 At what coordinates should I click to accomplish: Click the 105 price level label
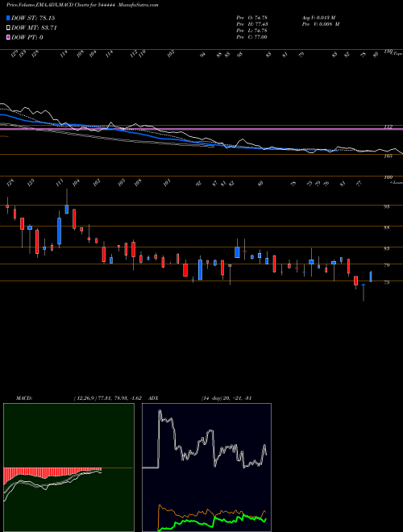tap(388, 156)
